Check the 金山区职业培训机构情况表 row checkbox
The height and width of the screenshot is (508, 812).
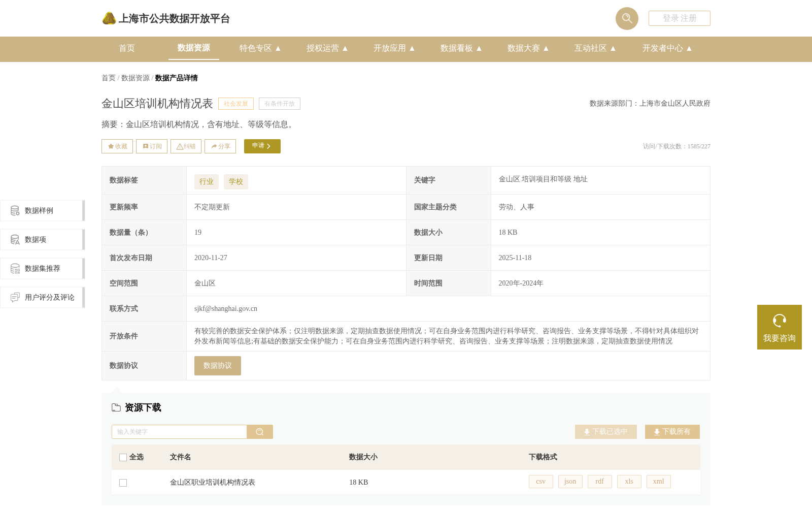tap(123, 483)
